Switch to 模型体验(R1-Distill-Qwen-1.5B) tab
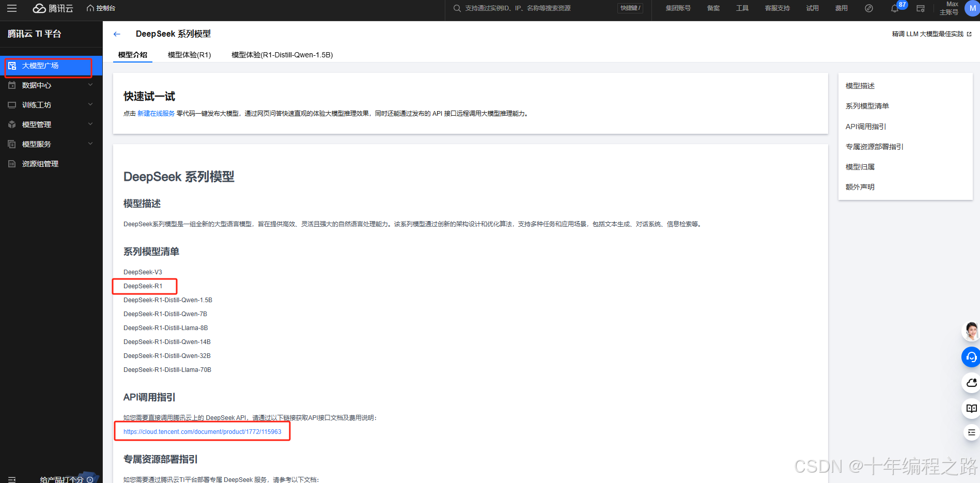980x483 pixels. 282,55
